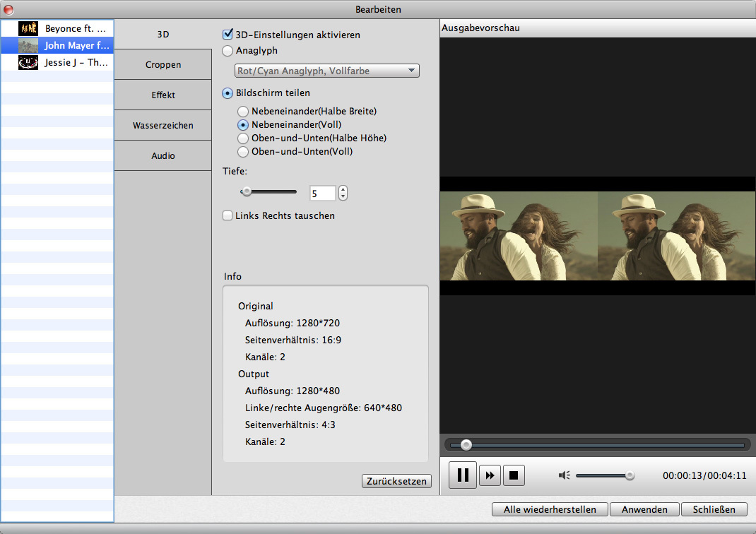Screen dimensions: 756x534
Task: Select the Anaglyph radio option
Action: tap(228, 51)
